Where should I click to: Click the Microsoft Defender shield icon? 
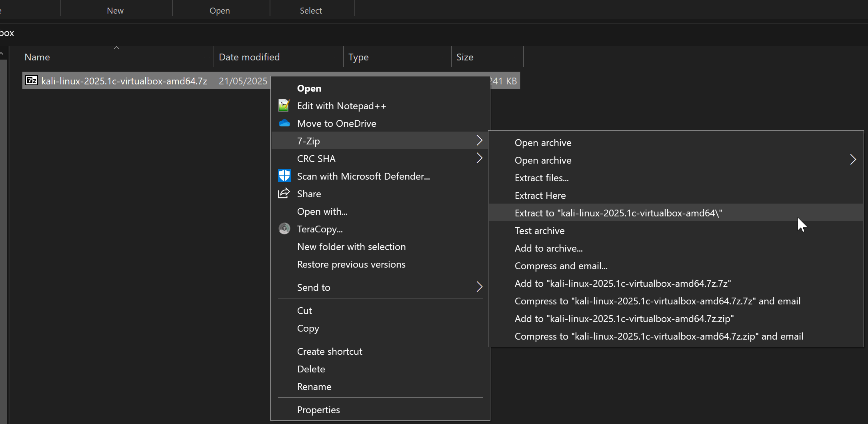point(284,176)
